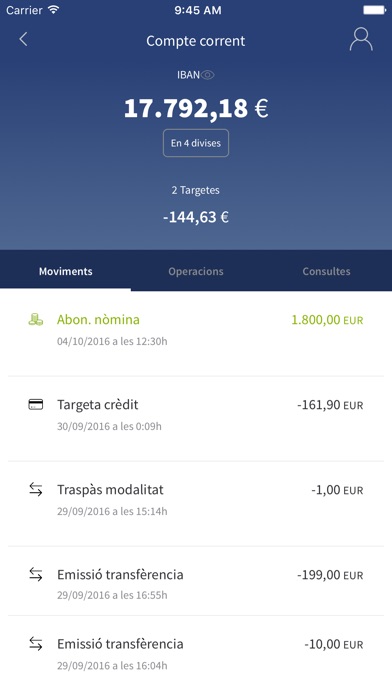This screenshot has height=696, width=392.
Task: Open the 2 Targetes summary
Action: 196,190
